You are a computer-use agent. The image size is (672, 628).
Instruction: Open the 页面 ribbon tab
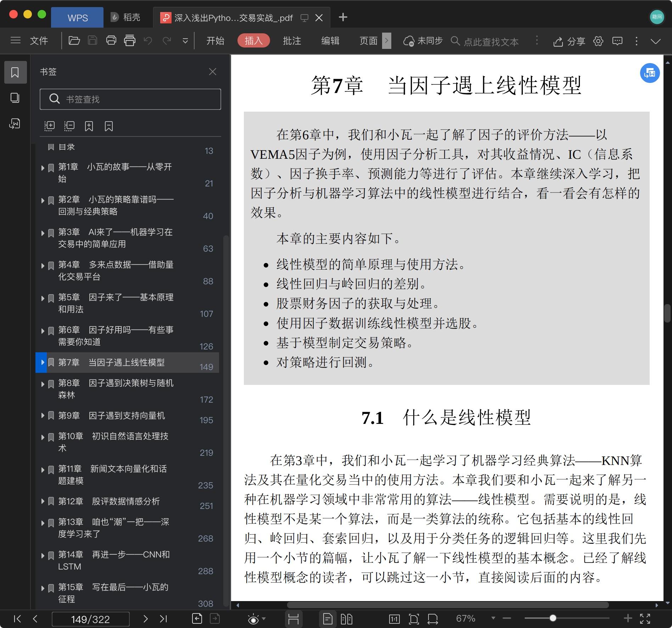pos(368,41)
